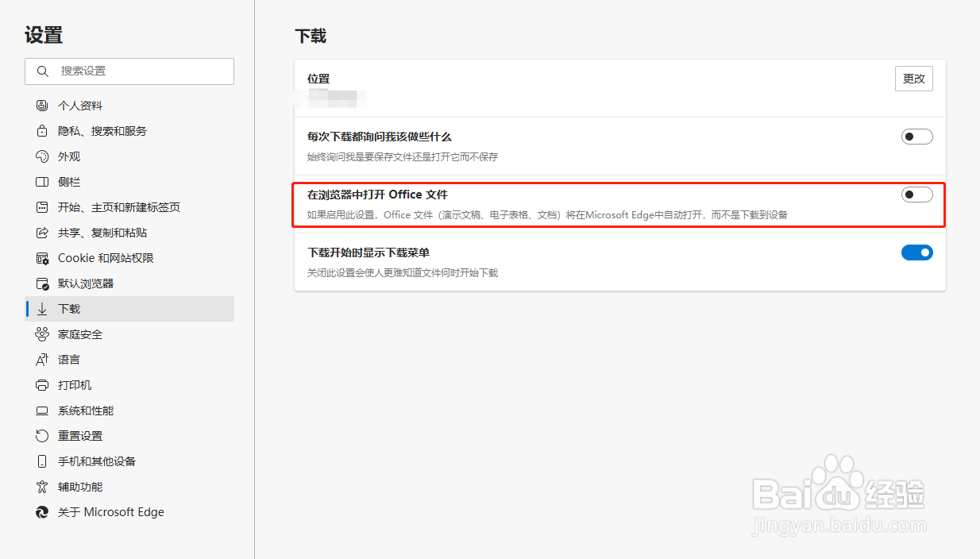Click the 家庭安全 family icon
This screenshot has height=559, width=980.
pos(42,334)
